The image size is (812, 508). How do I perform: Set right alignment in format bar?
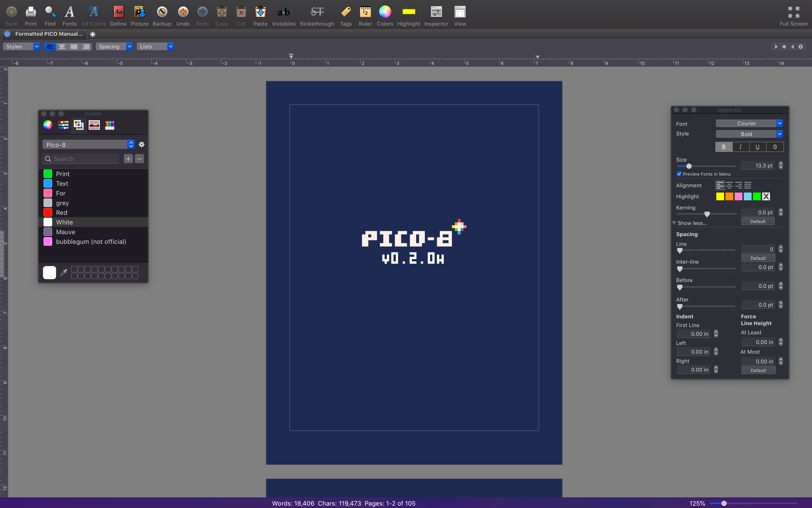[x=86, y=47]
